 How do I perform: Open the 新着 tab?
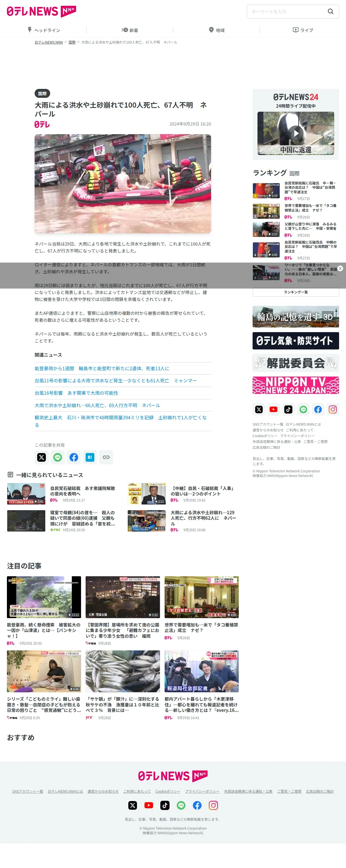pyautogui.click(x=130, y=30)
